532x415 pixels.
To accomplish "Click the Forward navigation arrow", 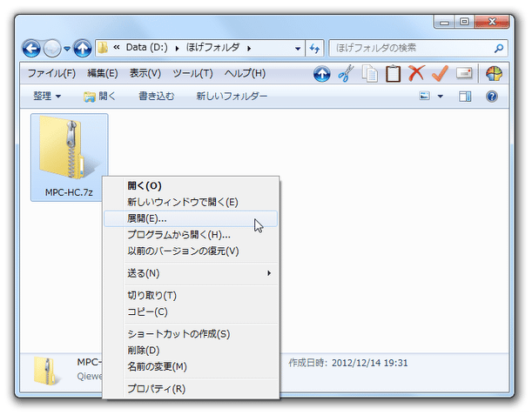I will click(52, 48).
